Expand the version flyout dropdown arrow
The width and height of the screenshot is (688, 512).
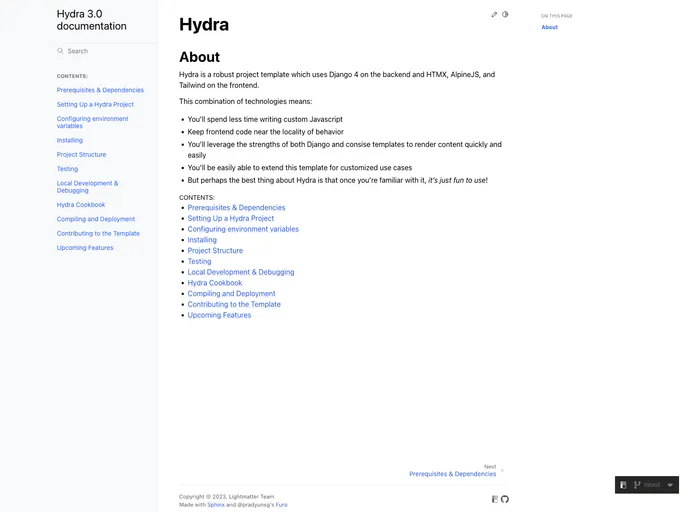[x=670, y=485]
